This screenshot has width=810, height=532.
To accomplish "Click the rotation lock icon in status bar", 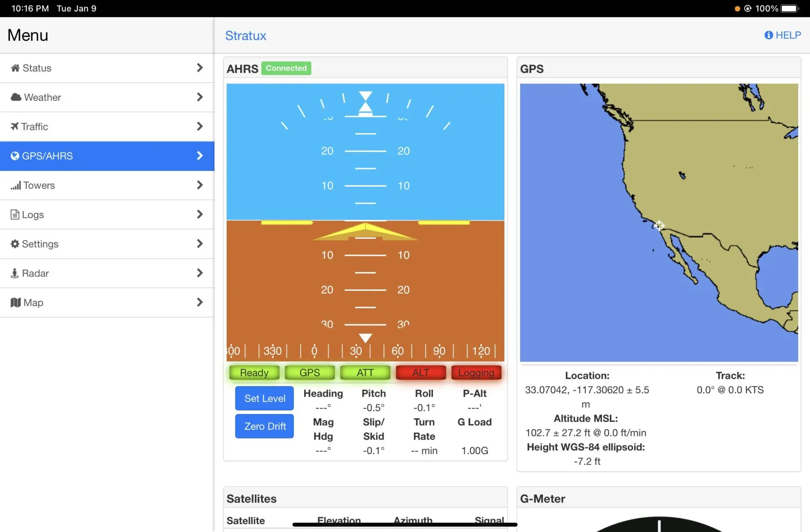I will point(748,8).
